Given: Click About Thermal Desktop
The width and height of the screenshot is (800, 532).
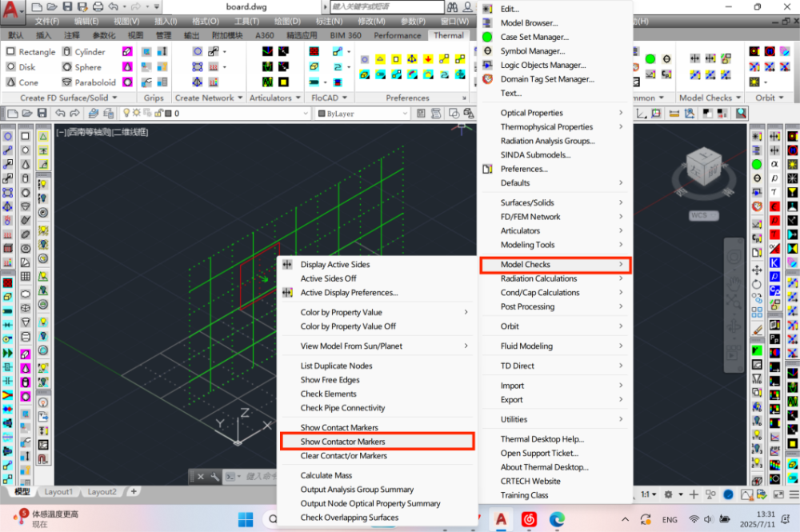Looking at the screenshot, I should click(544, 467).
